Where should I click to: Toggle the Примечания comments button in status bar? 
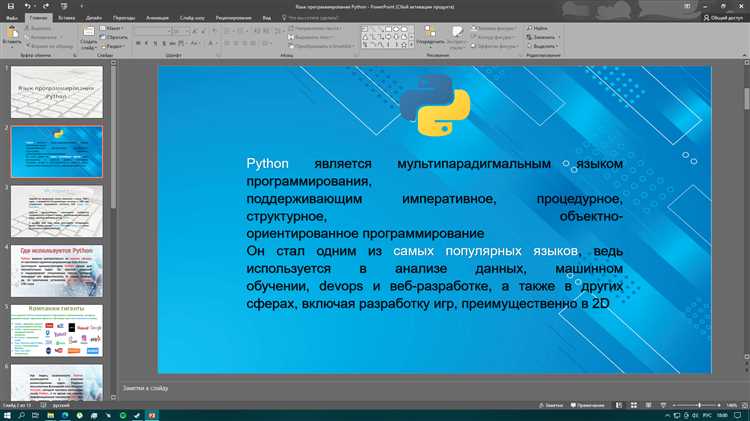[587, 405]
